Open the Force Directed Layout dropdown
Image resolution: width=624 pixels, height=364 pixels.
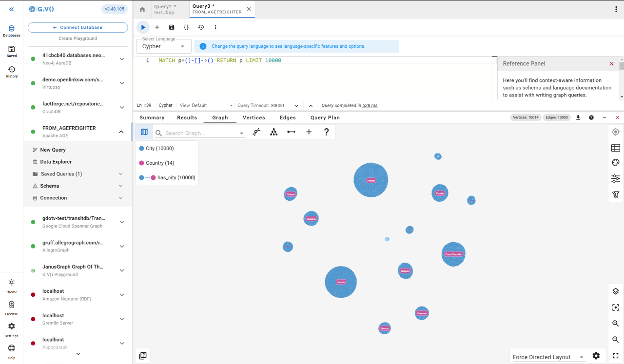click(x=548, y=357)
